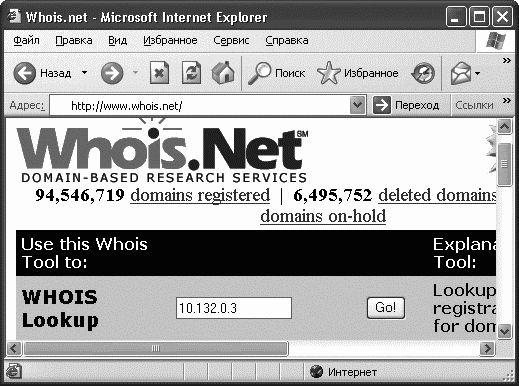Click the vertical scrollbar down arrow
Image resolution: width=519 pixels, height=386 pixels.
(504, 331)
